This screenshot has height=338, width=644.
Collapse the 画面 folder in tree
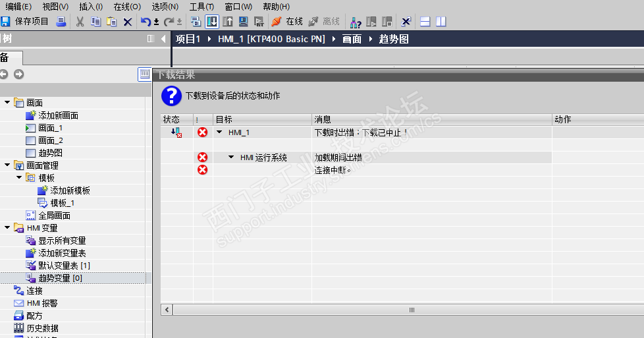tap(7, 102)
